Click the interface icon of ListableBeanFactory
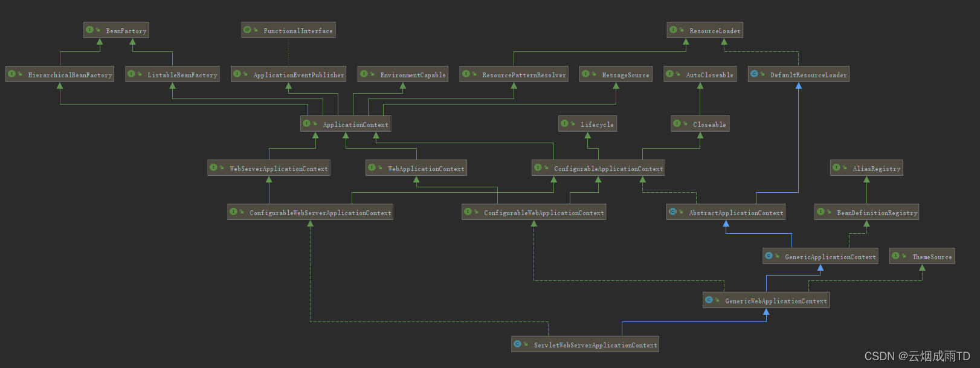 131,74
